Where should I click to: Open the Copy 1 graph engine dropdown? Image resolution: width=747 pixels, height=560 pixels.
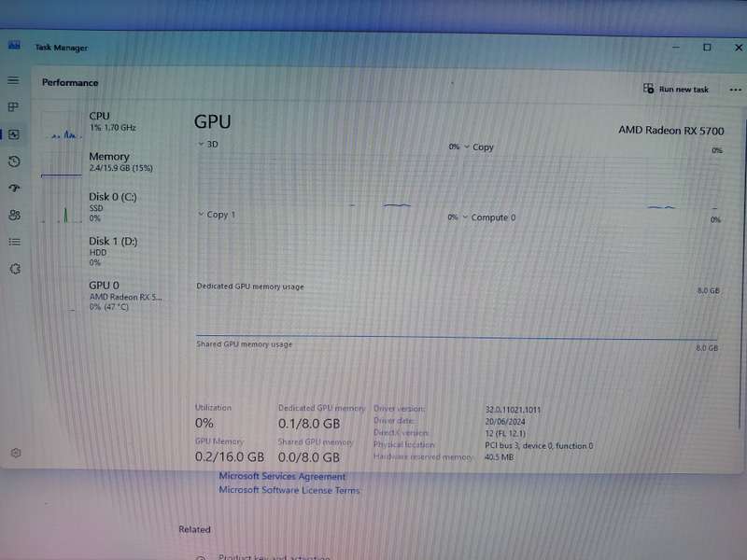[217, 215]
